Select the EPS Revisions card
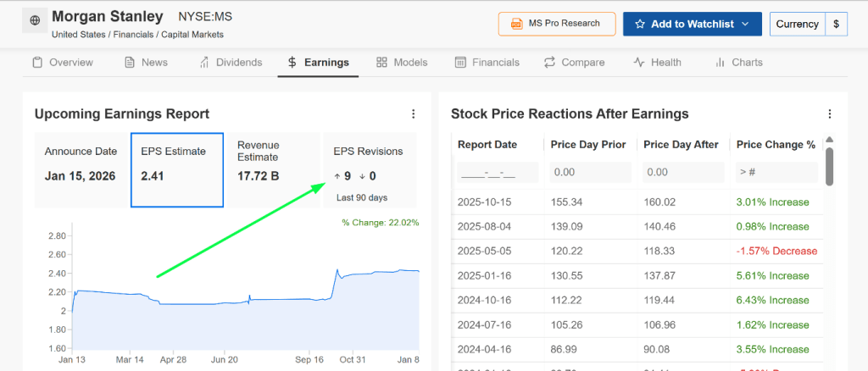Image resolution: width=868 pixels, height=371 pixels. [370, 169]
